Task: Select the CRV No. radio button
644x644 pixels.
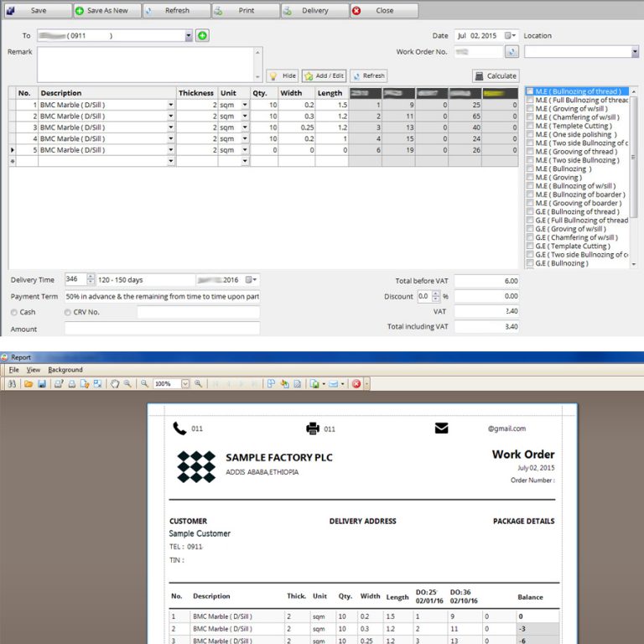Action: [x=67, y=312]
